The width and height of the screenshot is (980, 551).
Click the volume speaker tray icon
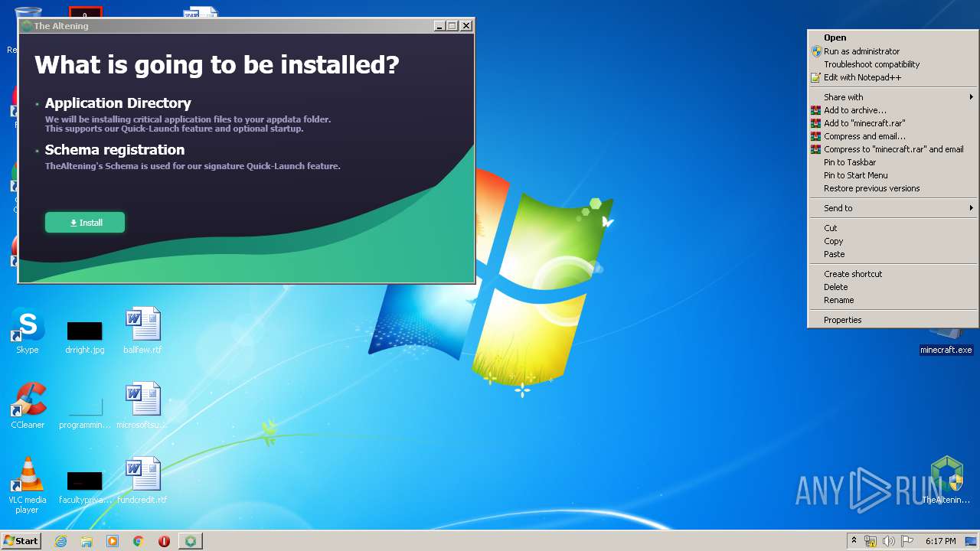coord(889,541)
